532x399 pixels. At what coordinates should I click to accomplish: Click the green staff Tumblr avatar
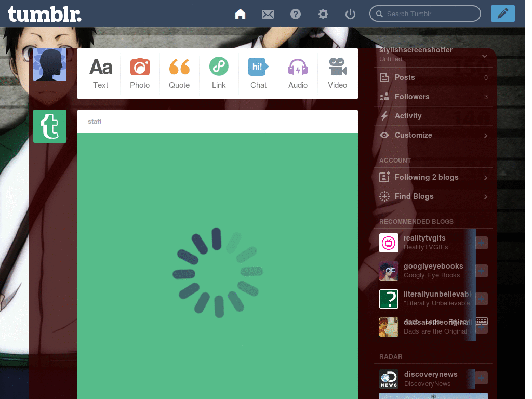click(x=50, y=126)
